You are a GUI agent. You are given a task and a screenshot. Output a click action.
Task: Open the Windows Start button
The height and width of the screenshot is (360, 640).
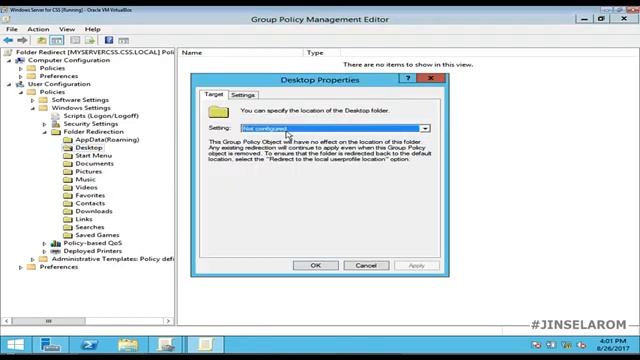click(16, 345)
